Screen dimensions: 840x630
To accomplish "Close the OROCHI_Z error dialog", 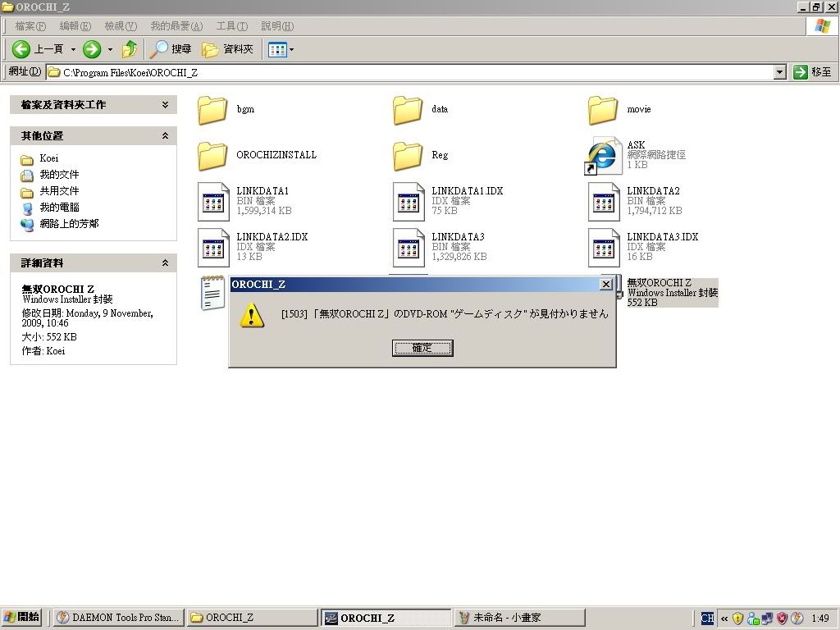I will point(606,284).
